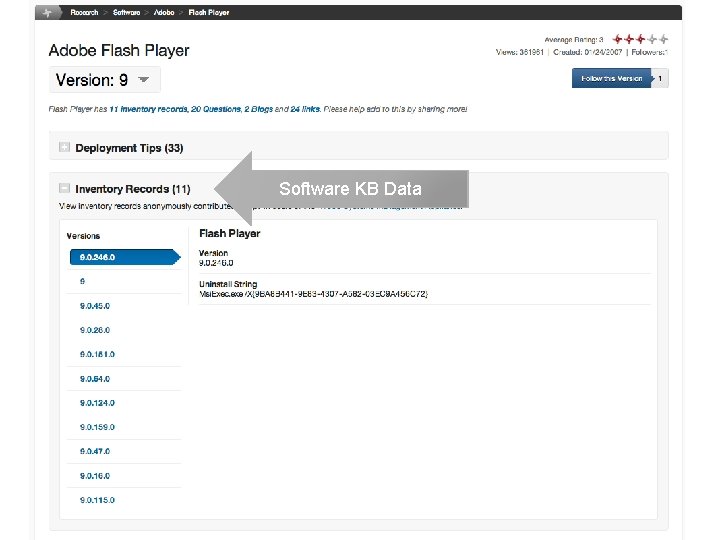Collapse Inventory Records section minus icon

point(64,188)
